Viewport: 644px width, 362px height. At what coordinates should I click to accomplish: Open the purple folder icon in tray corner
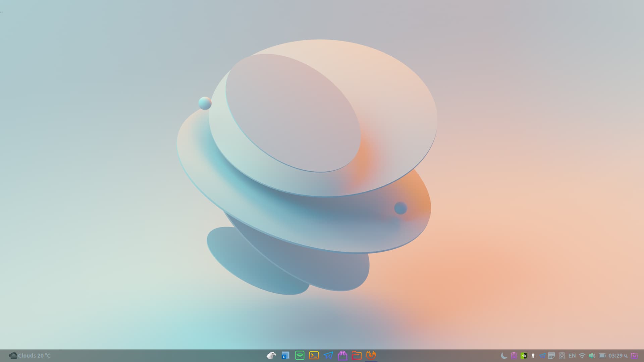tap(634, 356)
